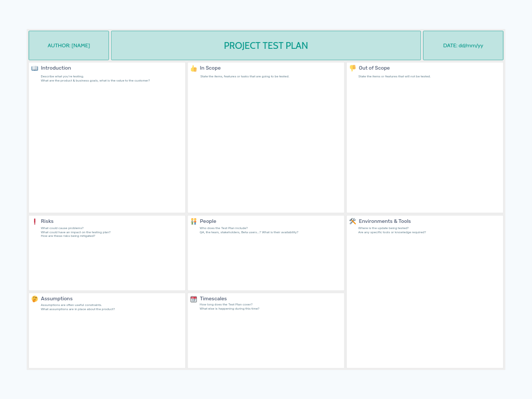The width and height of the screenshot is (532, 399).
Task: Click the calendar icon beside Timescales
Action: 194,299
